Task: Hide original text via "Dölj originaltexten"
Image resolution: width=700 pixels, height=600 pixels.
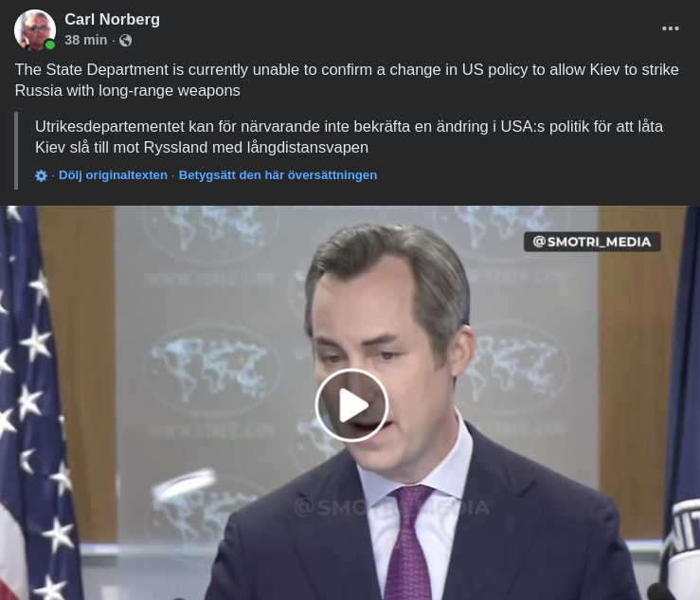Action: (113, 175)
